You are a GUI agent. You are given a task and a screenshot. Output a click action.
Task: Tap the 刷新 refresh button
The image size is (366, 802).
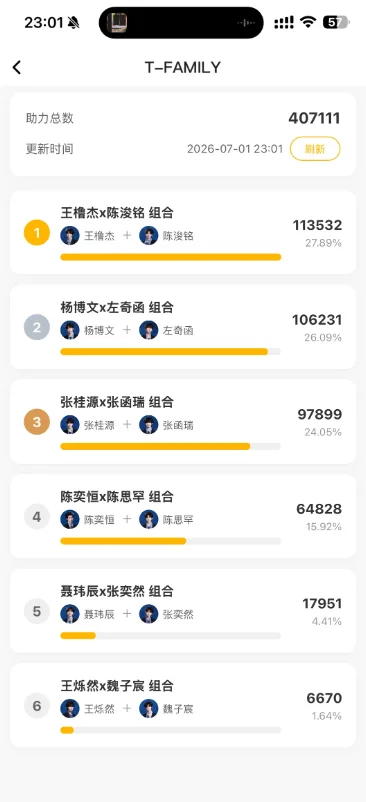point(315,149)
